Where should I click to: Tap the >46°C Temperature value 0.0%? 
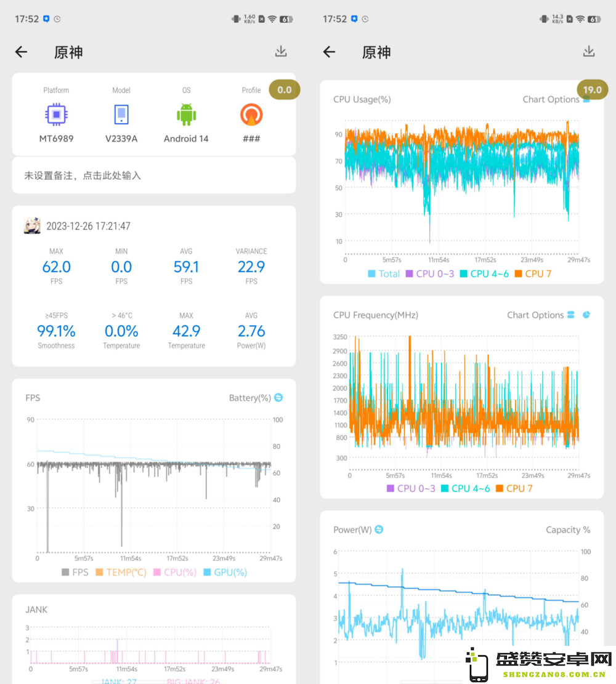(x=121, y=331)
